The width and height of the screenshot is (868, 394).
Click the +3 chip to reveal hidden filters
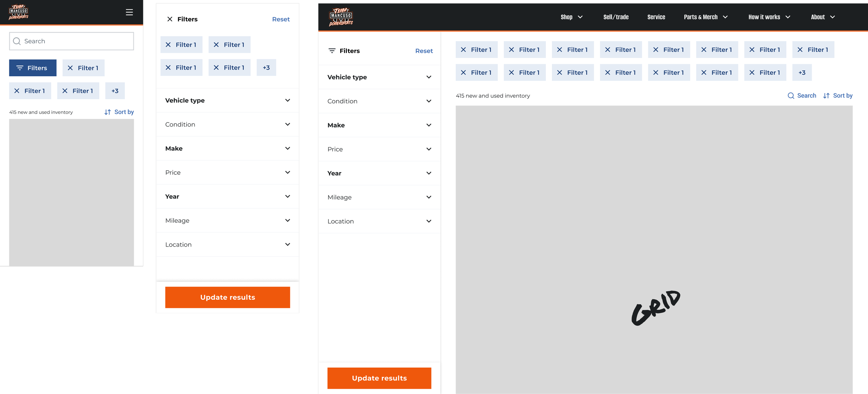tap(115, 91)
